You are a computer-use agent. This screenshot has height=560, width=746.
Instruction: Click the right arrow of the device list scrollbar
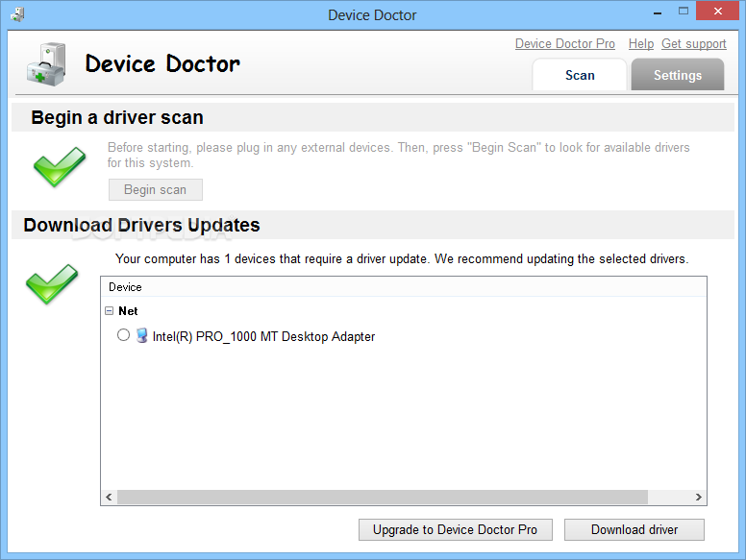tap(699, 498)
